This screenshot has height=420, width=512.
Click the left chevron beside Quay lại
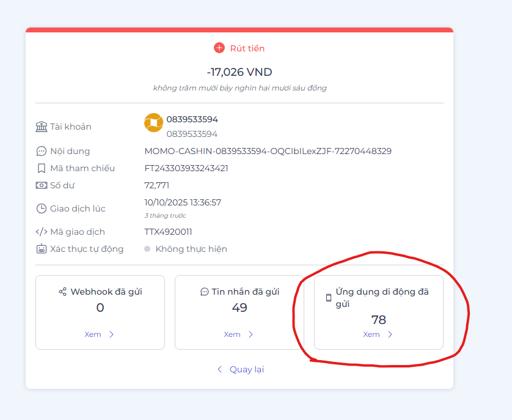[220, 369]
